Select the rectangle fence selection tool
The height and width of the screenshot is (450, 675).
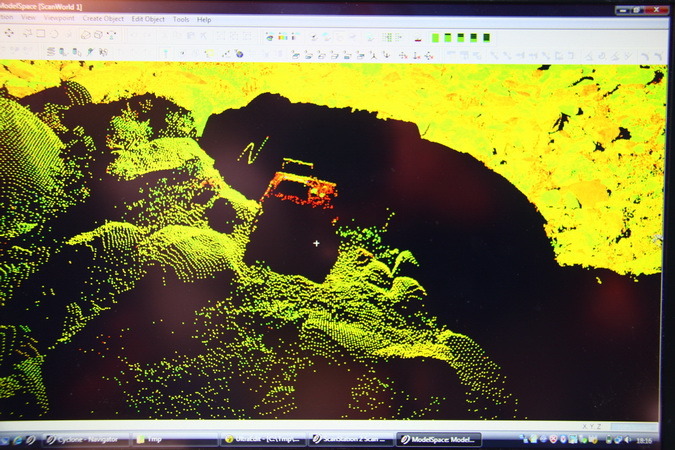(x=40, y=34)
